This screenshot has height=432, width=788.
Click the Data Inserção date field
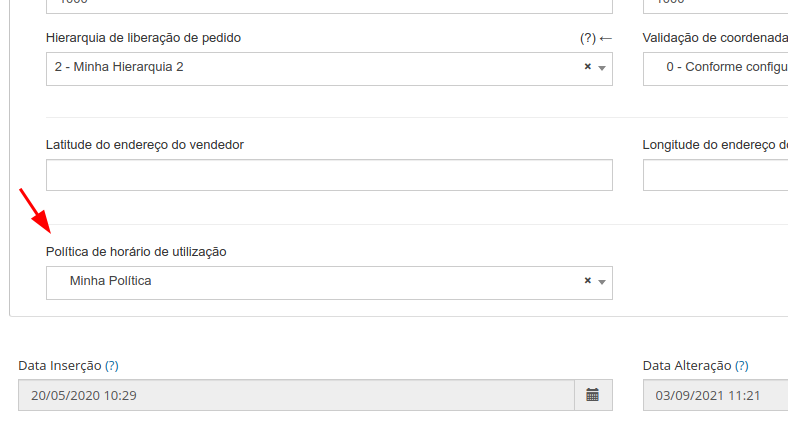click(x=297, y=395)
